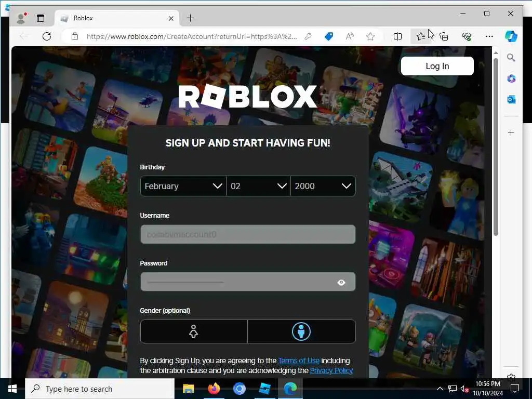Add this page to favorites star
The width and height of the screenshot is (532, 399).
pos(370,36)
